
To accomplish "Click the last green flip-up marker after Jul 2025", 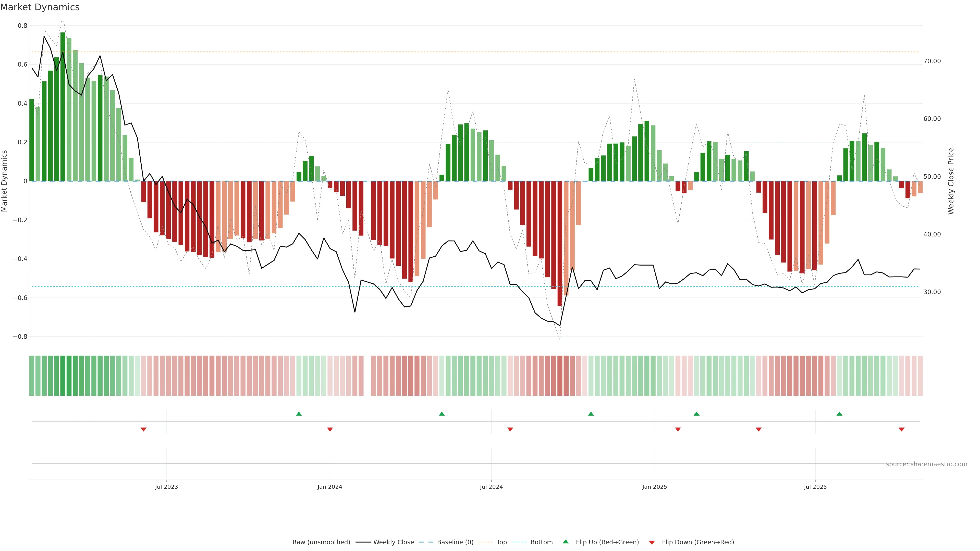I will (839, 414).
